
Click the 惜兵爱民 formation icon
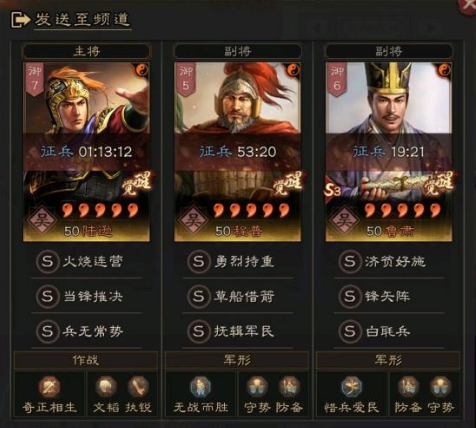(x=352, y=387)
